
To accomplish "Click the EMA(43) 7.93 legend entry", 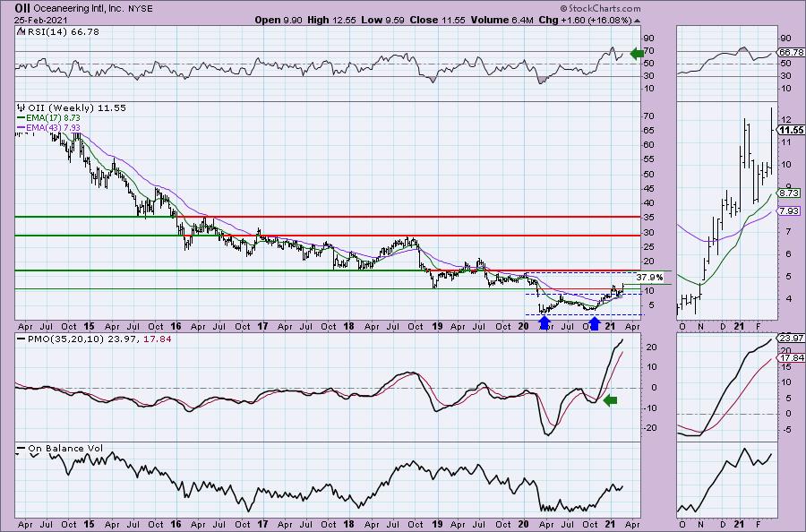I will pyautogui.click(x=53, y=127).
